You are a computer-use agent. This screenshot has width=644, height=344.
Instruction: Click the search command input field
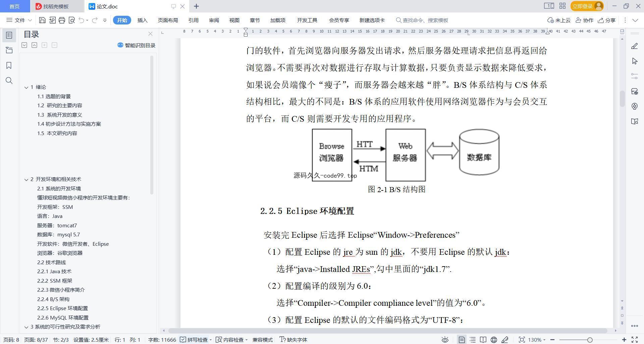tap(426, 20)
